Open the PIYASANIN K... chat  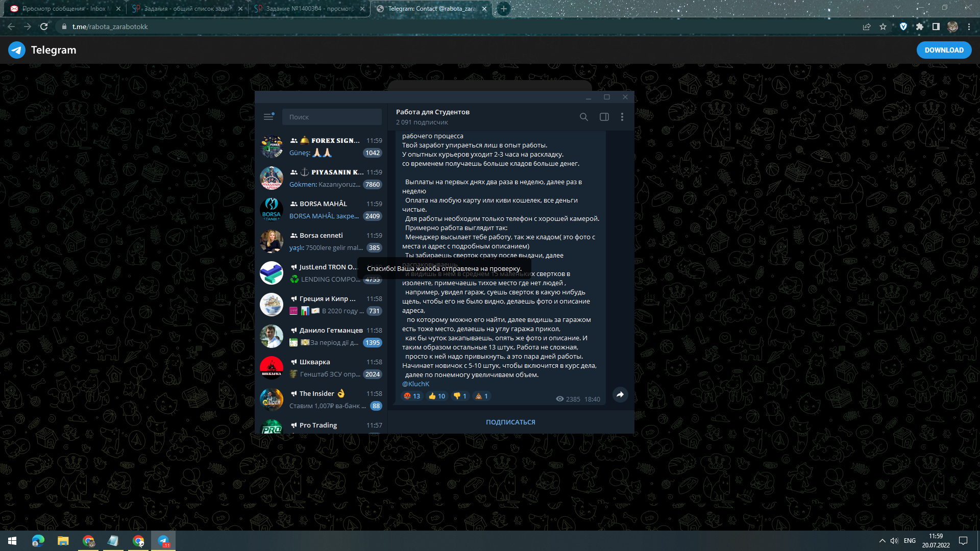[321, 179]
